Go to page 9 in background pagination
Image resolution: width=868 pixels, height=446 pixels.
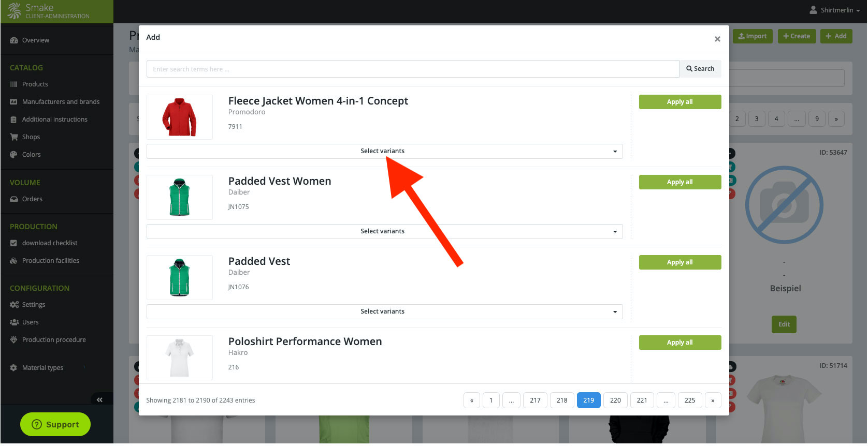(x=817, y=119)
